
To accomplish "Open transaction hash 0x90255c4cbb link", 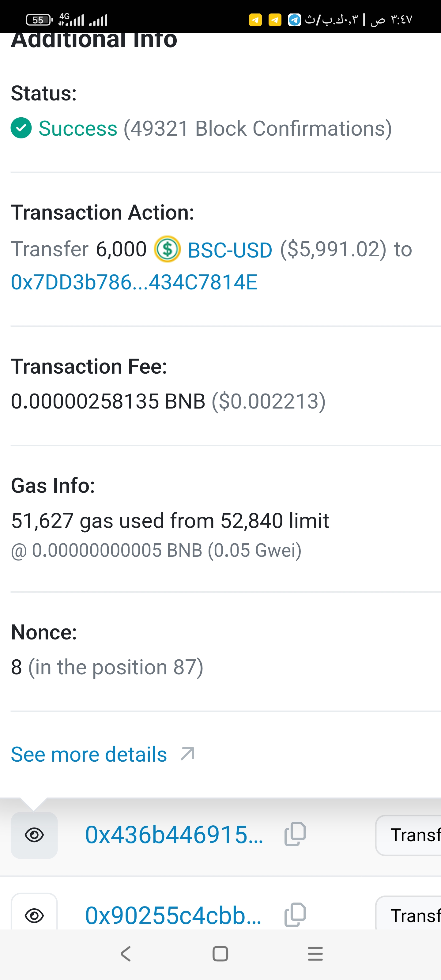I will tap(173, 915).
